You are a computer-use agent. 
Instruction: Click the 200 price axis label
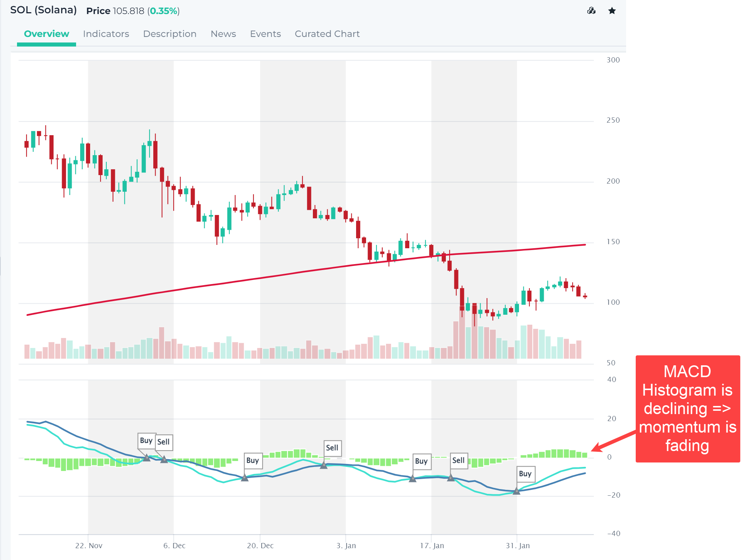(613, 181)
